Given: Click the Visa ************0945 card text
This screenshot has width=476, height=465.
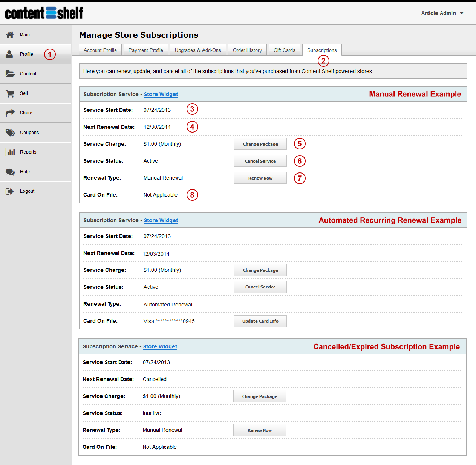Looking at the screenshot, I should pyautogui.click(x=169, y=321).
